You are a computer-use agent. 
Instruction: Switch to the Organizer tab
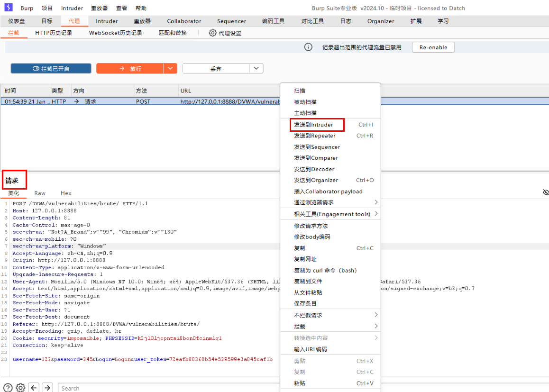pyautogui.click(x=381, y=21)
